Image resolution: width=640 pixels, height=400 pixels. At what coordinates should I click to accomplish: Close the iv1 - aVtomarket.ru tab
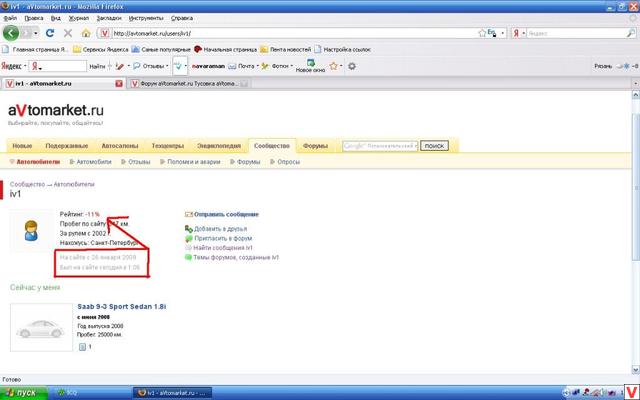[x=119, y=83]
